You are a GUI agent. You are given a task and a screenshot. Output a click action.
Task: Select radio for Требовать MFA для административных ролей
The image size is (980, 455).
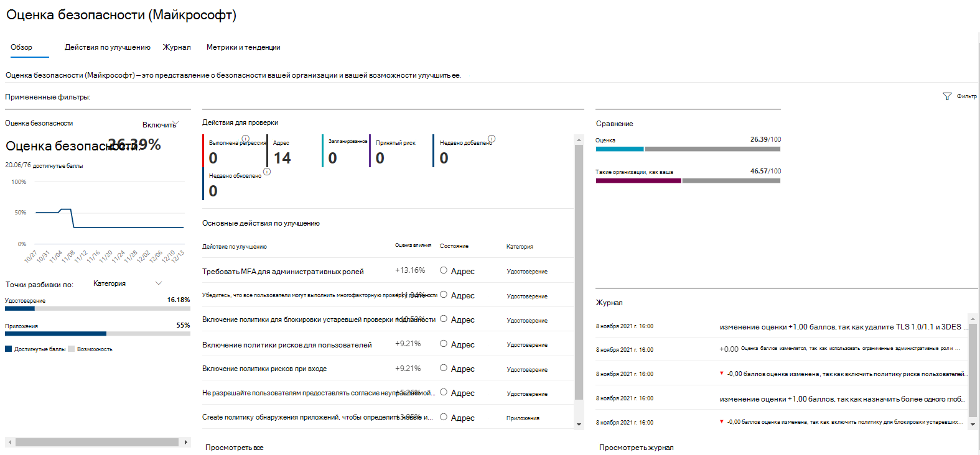(x=444, y=270)
